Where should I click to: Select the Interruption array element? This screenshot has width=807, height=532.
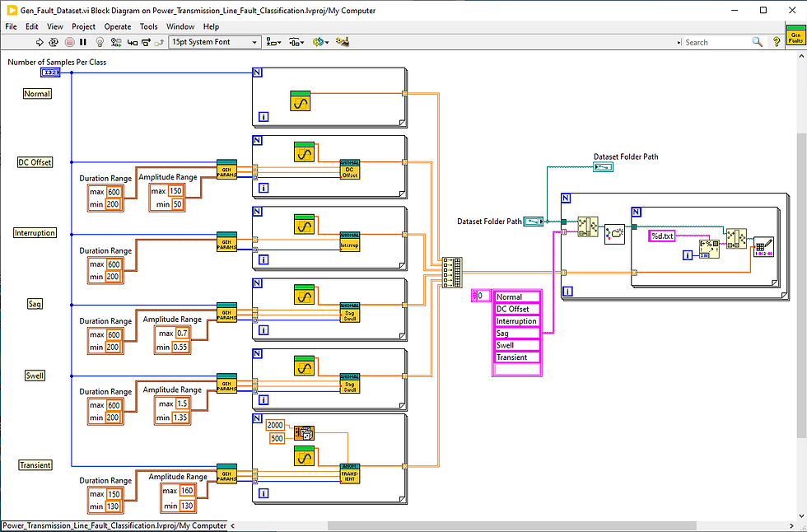click(x=517, y=321)
